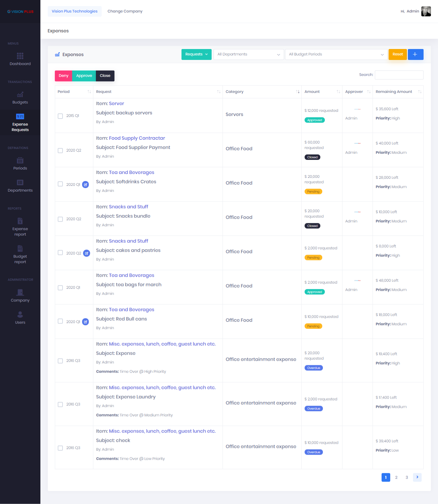The height and width of the screenshot is (504, 438).
Task: Select Vision Plus Technologies tab
Action: tap(74, 11)
